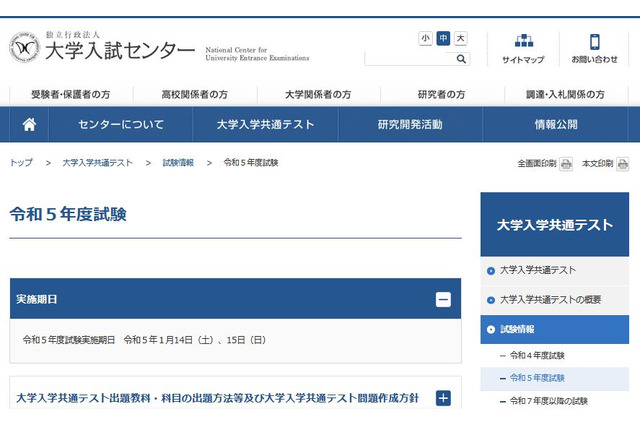Set font size to 小
The image size is (640, 426).
click(x=425, y=38)
